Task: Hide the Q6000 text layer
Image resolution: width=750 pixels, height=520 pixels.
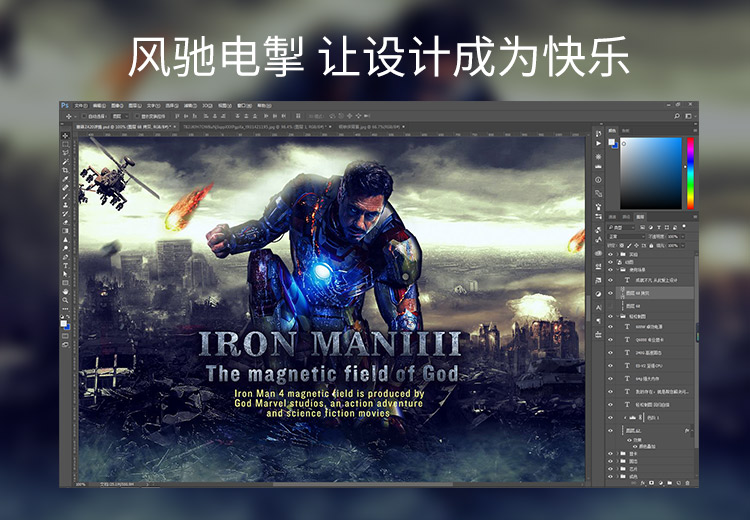Action: click(610, 340)
